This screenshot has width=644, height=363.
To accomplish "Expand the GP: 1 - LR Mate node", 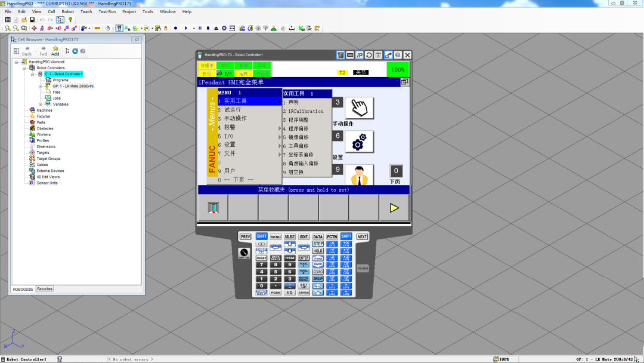I will click(x=41, y=87).
